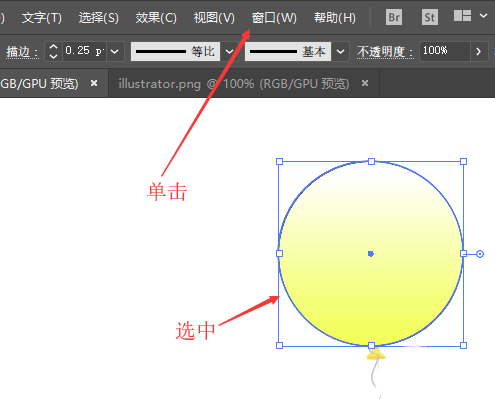Open the 选择(S) menu
This screenshot has width=495, height=399.
pyautogui.click(x=99, y=17)
